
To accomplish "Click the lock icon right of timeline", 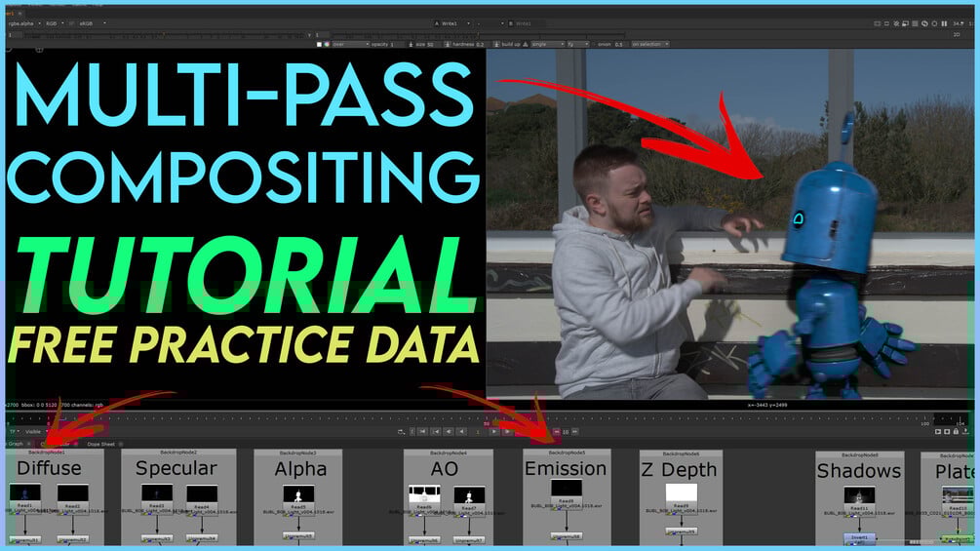I will (957, 431).
